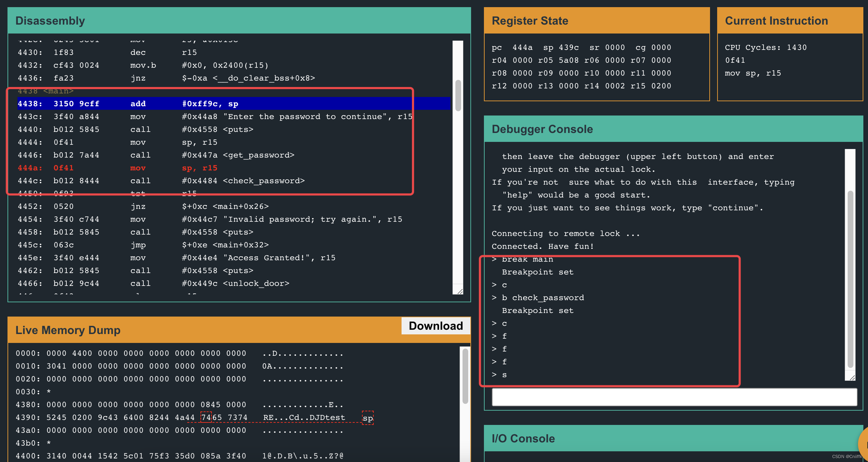Click line 4440 call #0x4558 puts
This screenshot has width=868, height=462.
click(136, 129)
